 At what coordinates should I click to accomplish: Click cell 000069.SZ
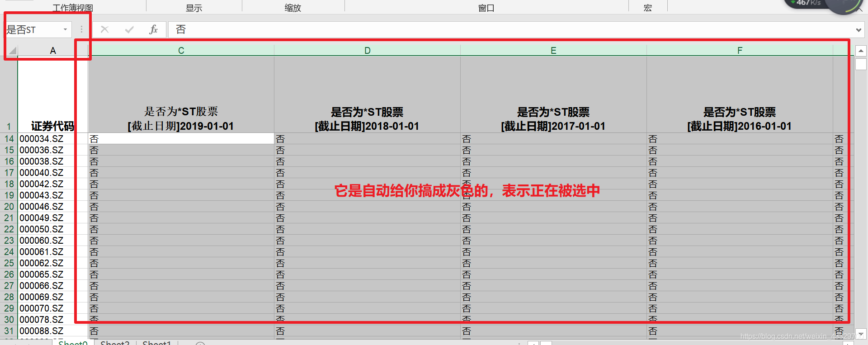[53, 297]
